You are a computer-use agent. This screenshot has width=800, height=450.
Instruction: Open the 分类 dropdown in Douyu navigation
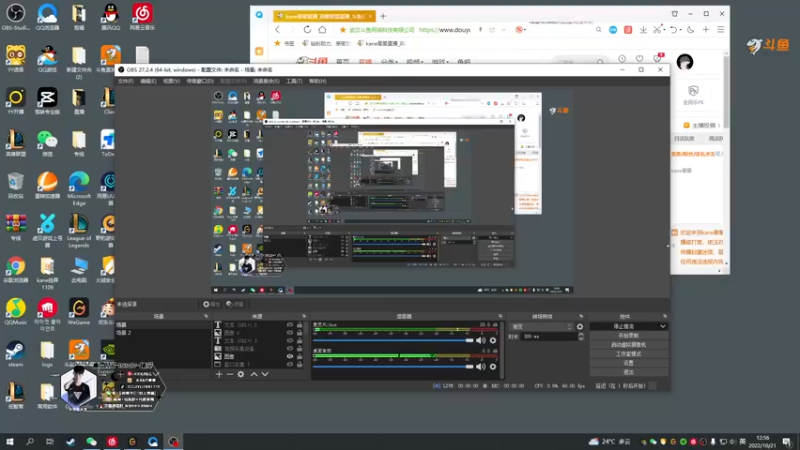tap(389, 62)
